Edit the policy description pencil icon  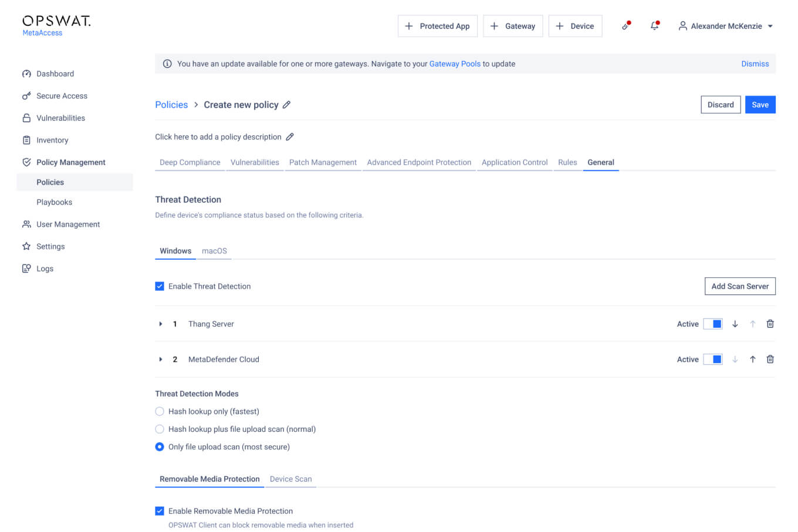[290, 137]
